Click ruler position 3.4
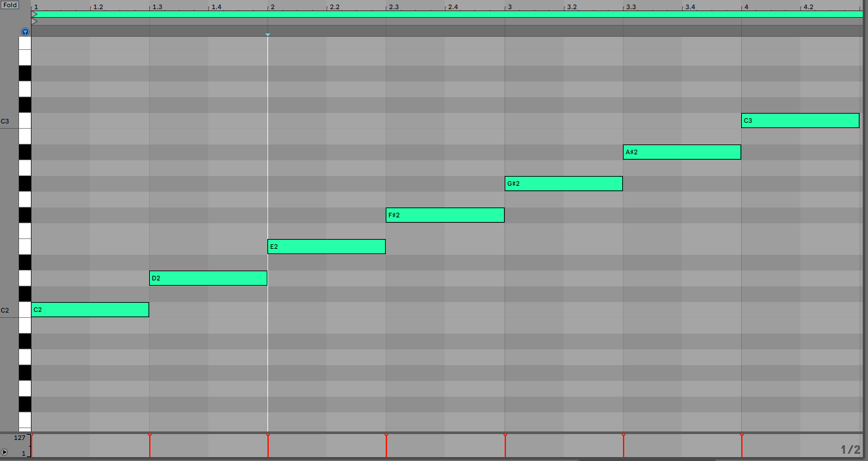The width and height of the screenshot is (868, 461). coord(690,7)
